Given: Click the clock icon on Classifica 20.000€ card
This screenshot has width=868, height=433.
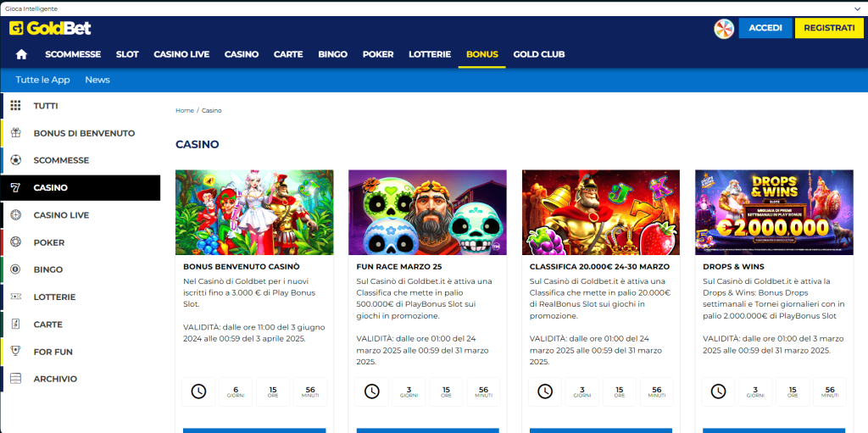Looking at the screenshot, I should [x=545, y=391].
